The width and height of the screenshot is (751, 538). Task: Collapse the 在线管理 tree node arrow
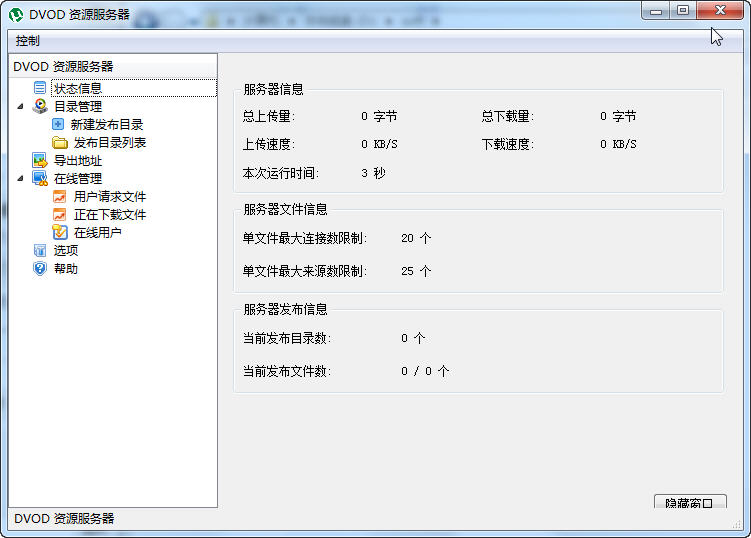(x=20, y=178)
